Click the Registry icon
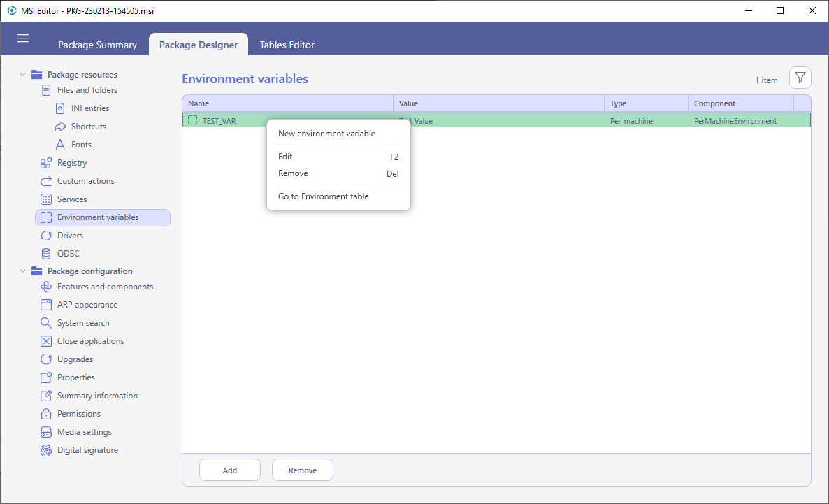 pos(46,163)
